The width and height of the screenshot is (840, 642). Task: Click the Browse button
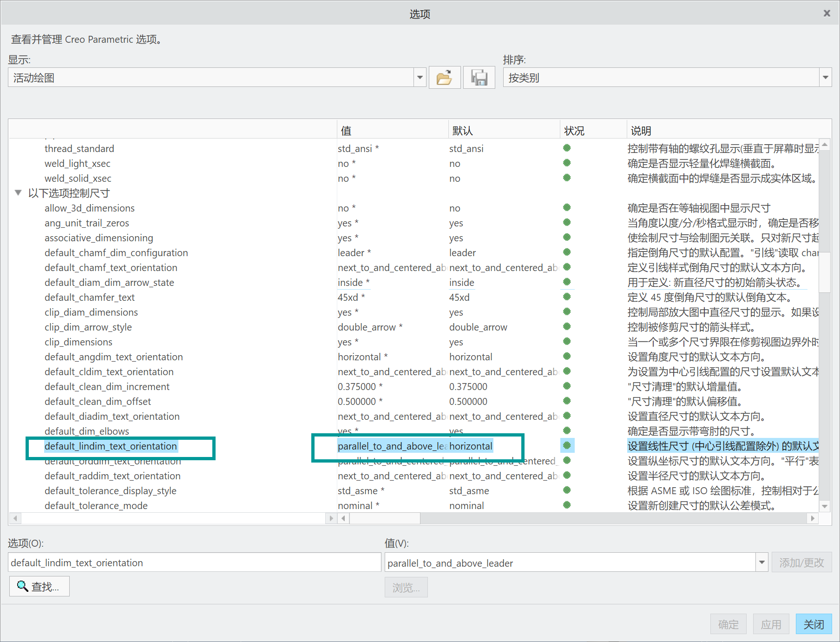(x=406, y=587)
